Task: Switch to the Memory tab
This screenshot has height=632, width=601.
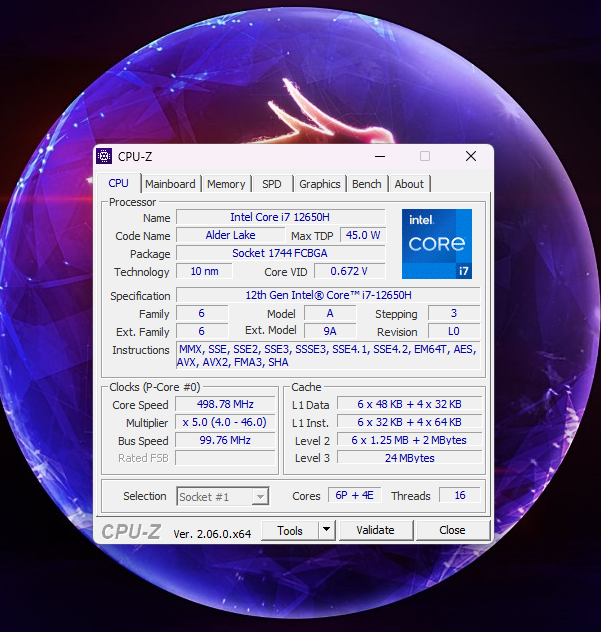Action: [226, 184]
